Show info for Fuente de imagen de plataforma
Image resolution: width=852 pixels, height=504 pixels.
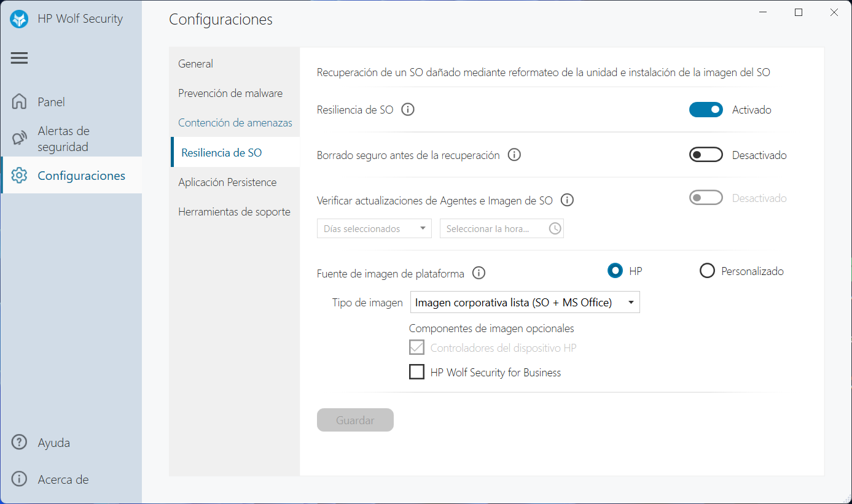click(479, 273)
